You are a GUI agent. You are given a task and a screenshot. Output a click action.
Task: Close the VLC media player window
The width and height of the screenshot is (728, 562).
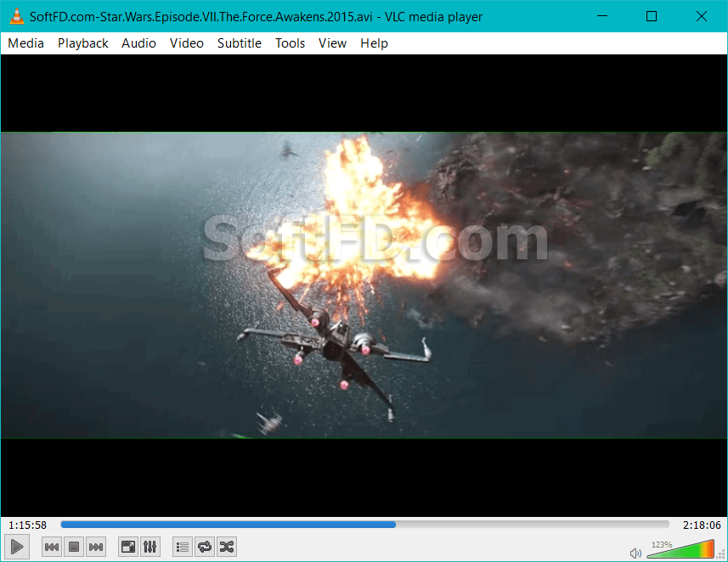702,16
